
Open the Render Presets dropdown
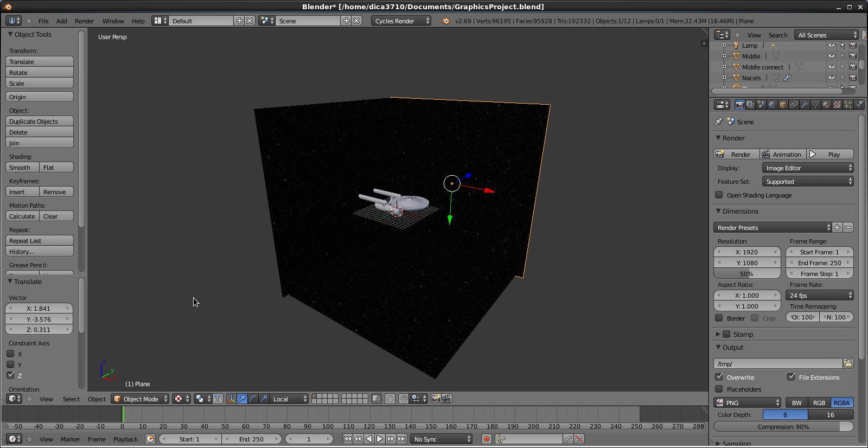point(773,227)
